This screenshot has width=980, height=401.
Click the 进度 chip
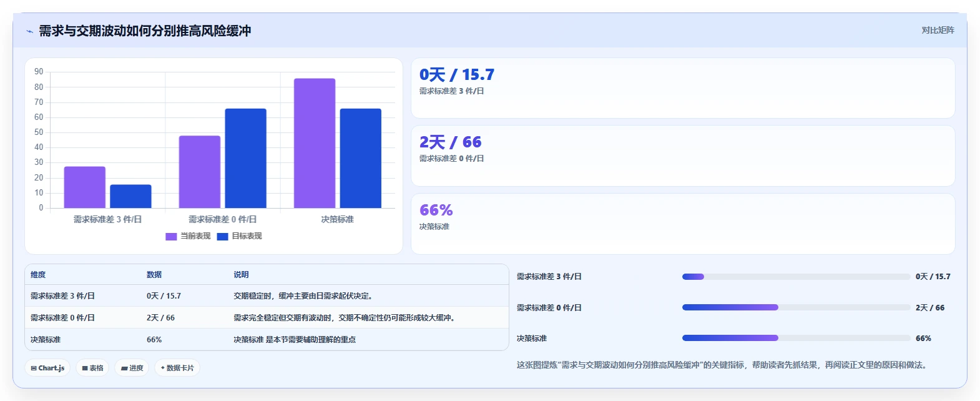point(132,368)
